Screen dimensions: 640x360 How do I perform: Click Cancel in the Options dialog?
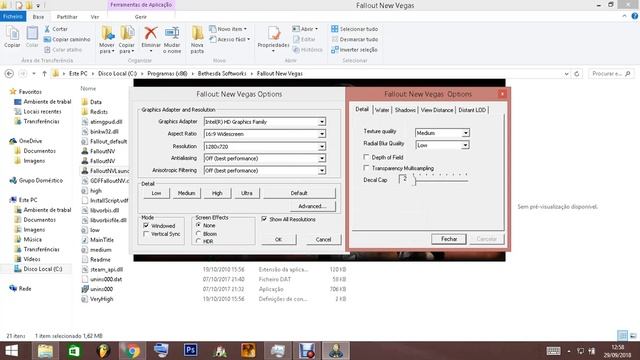pyautogui.click(x=323, y=240)
